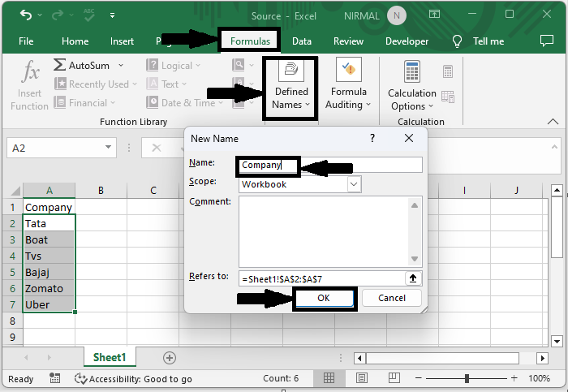Switch to Page Layout view icon
The width and height of the screenshot is (568, 392).
tap(362, 378)
